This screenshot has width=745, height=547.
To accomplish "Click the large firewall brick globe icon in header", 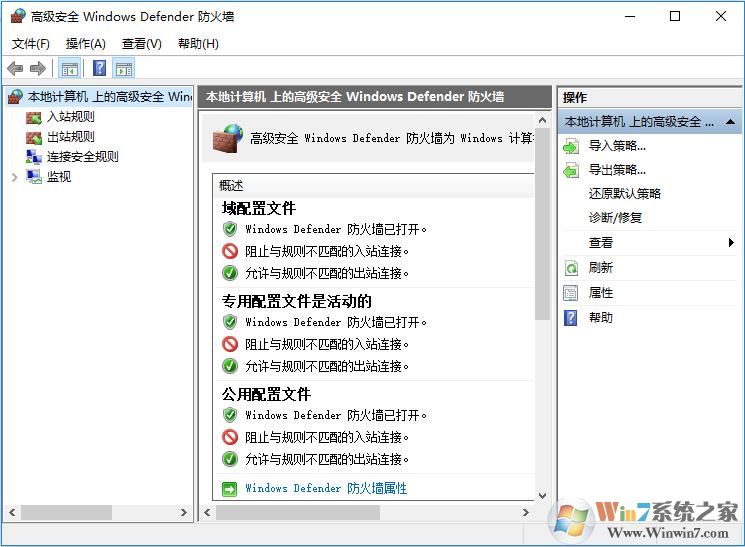I will (x=228, y=138).
